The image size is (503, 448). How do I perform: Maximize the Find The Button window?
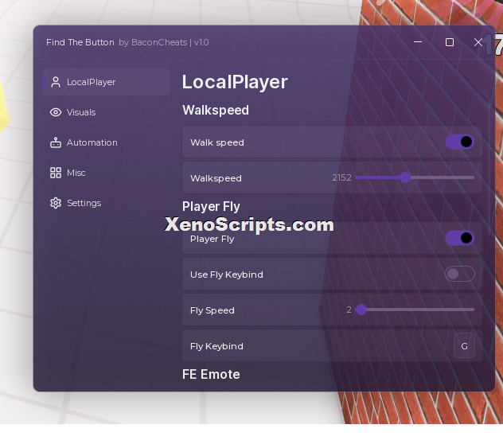[x=450, y=42]
